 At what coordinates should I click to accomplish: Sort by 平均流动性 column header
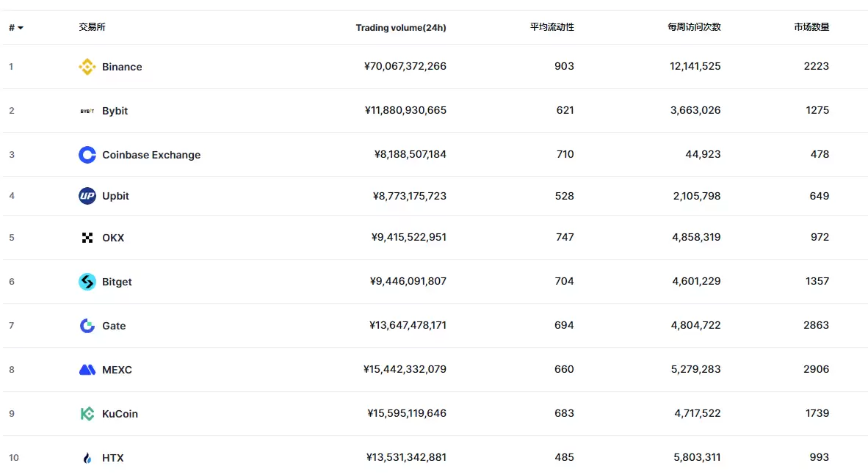(x=551, y=27)
